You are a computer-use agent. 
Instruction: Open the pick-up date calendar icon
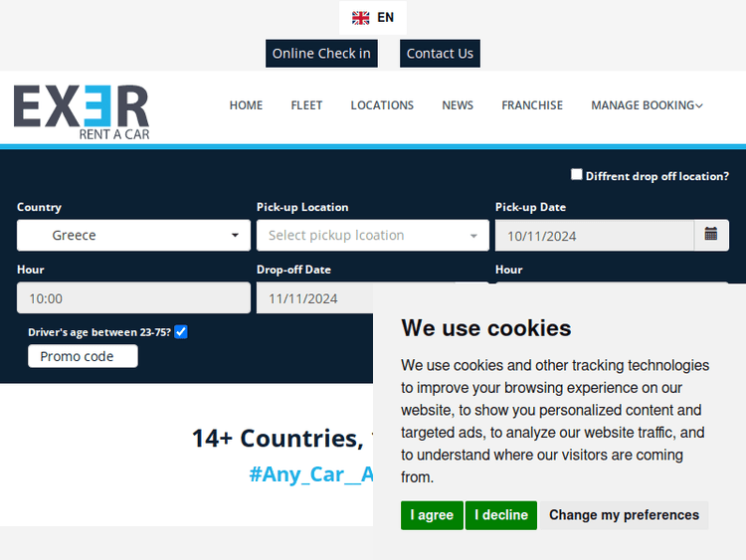click(711, 235)
